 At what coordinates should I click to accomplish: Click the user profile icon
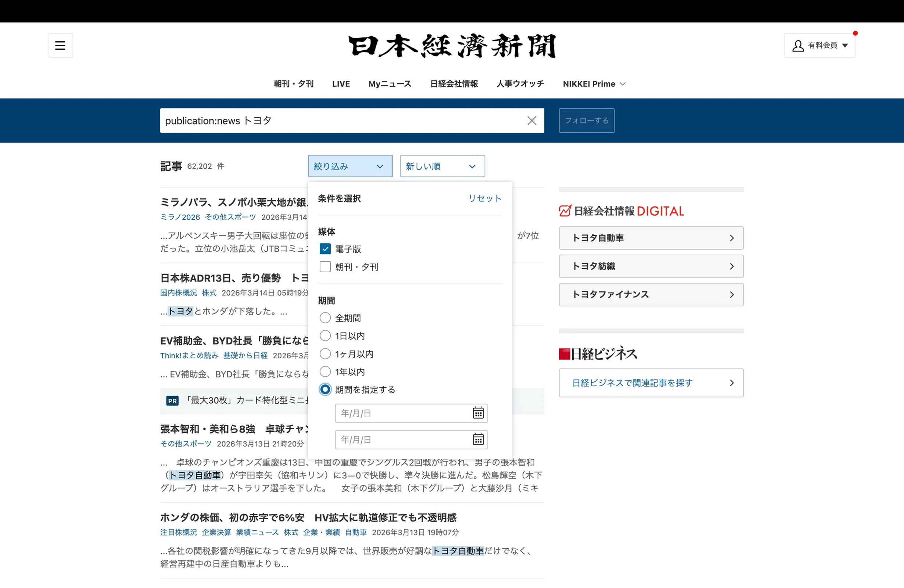pos(798,46)
